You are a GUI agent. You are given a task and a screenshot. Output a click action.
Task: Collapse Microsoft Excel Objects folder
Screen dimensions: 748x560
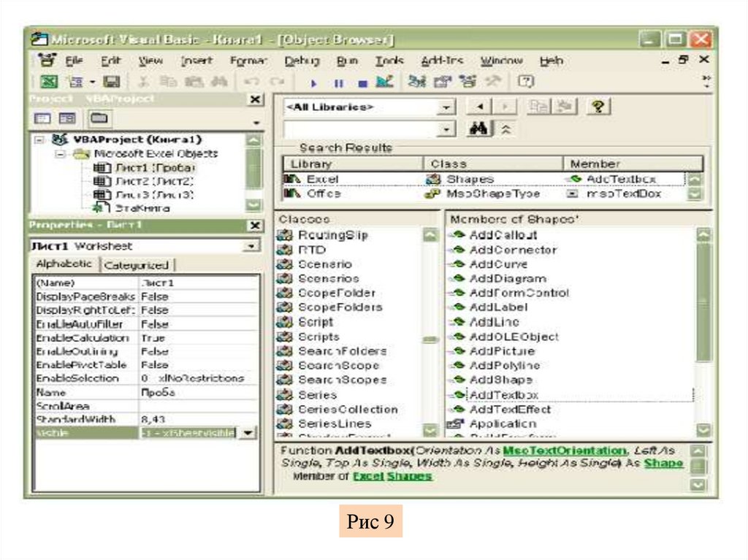[60, 153]
